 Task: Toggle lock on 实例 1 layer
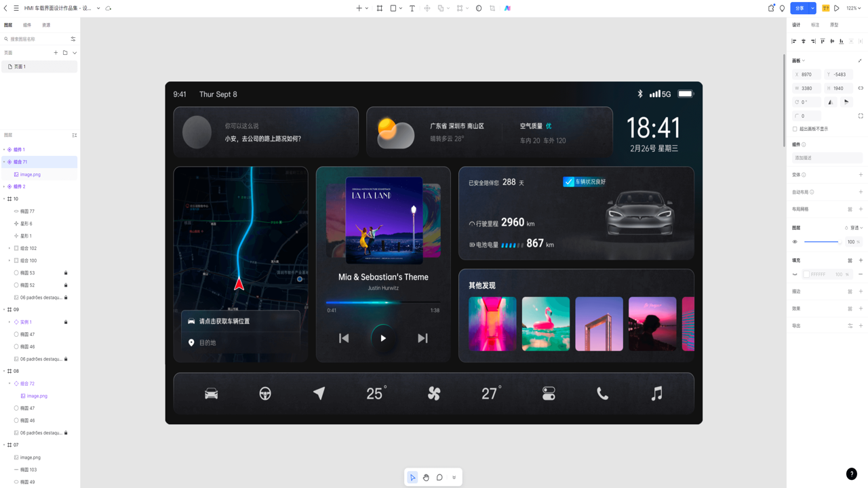pyautogui.click(x=66, y=322)
